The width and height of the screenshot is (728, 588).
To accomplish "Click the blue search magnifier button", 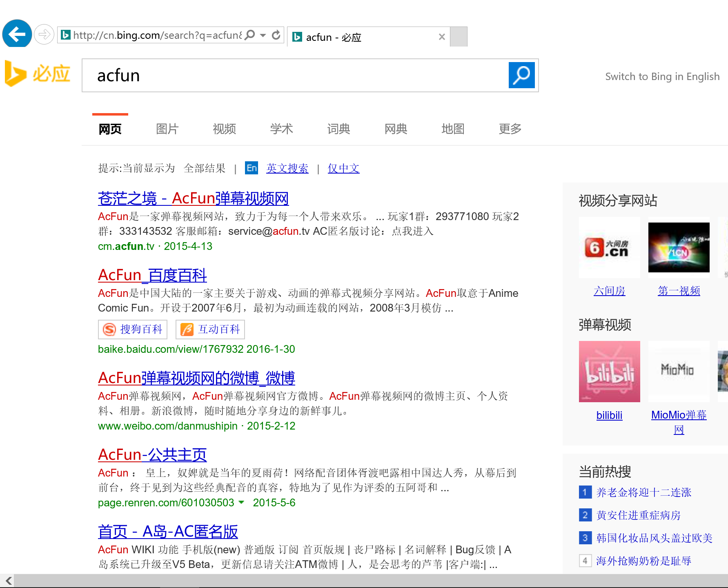I will point(521,75).
